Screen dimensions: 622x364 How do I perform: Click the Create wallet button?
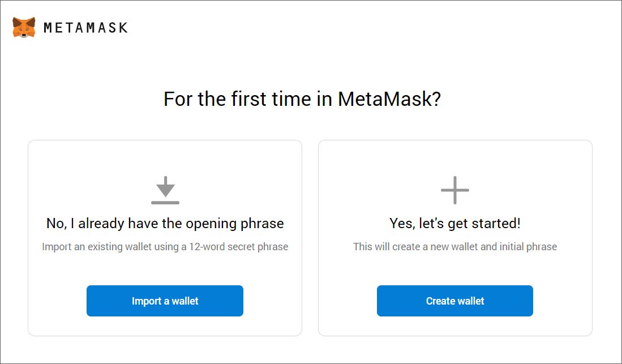[x=455, y=301]
